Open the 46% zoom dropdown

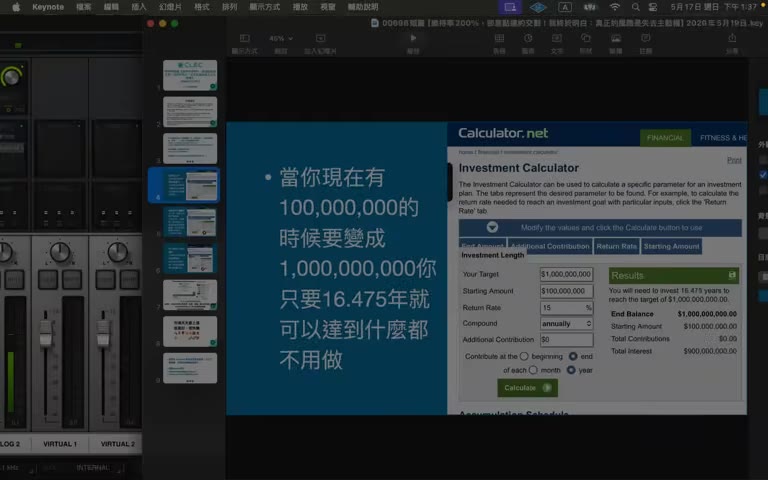pyautogui.click(x=281, y=38)
